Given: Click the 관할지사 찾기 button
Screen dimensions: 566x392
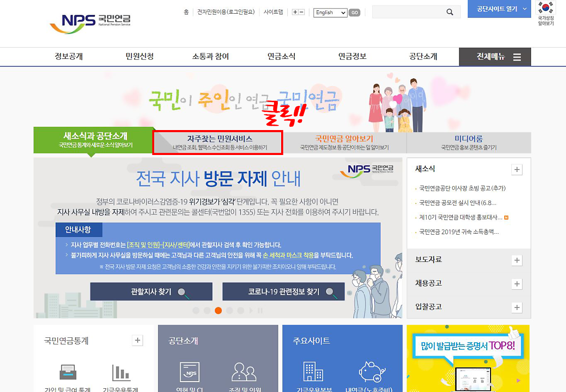Looking at the screenshot, I should (x=151, y=292).
